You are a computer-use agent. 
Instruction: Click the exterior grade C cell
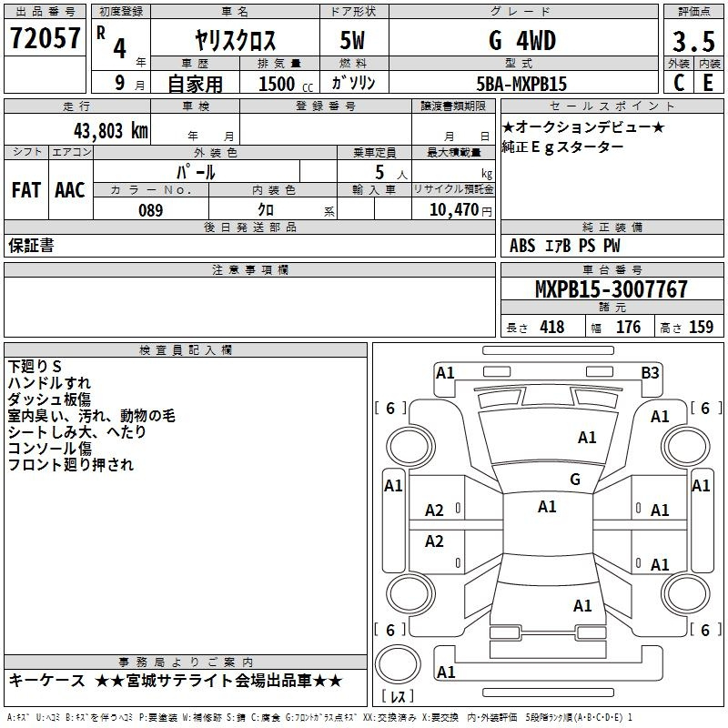(679, 83)
